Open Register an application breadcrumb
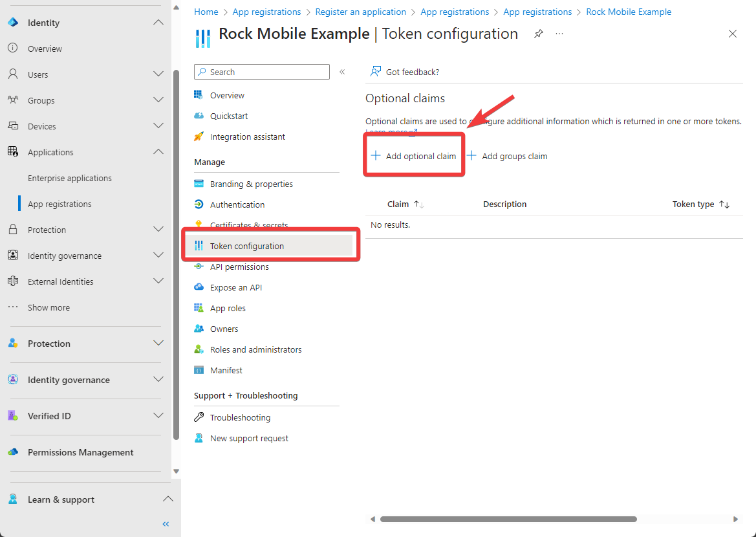 pos(361,12)
